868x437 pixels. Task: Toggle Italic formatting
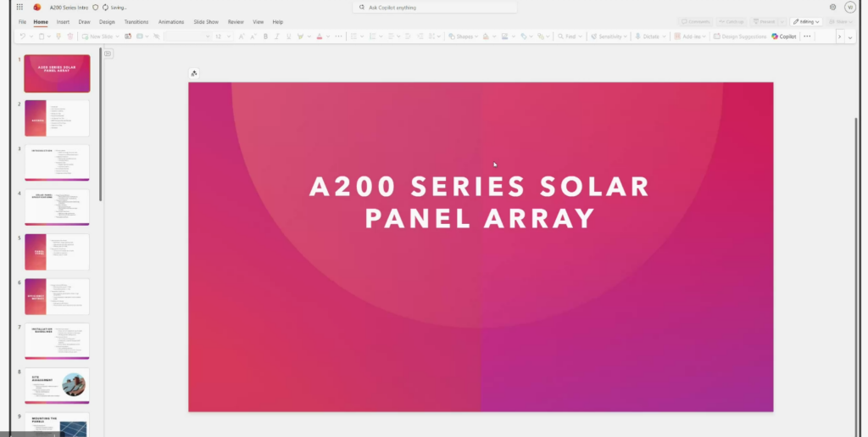[x=277, y=36]
